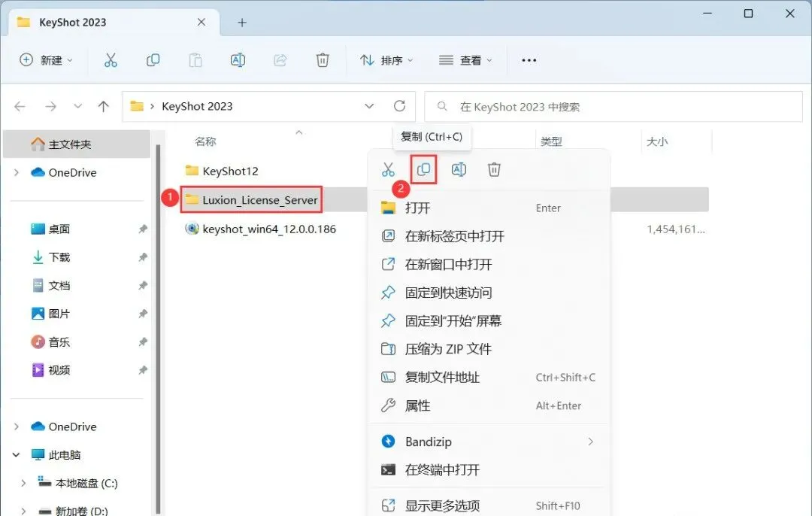
Task: Choose 在新窗口中打开 menu entry
Action: [489, 264]
